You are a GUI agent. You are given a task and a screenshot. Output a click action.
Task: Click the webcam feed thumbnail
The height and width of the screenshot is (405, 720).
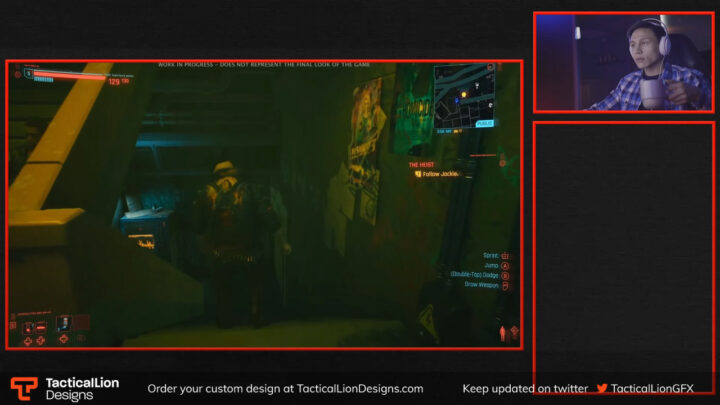pos(623,62)
